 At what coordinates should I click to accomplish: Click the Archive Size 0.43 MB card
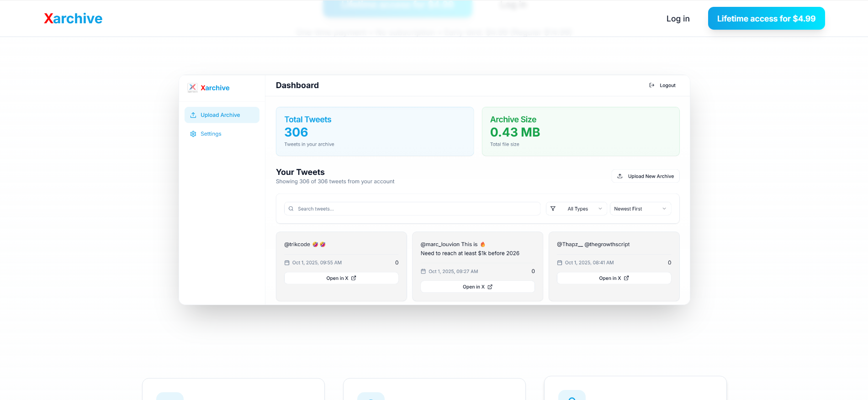pos(581,132)
